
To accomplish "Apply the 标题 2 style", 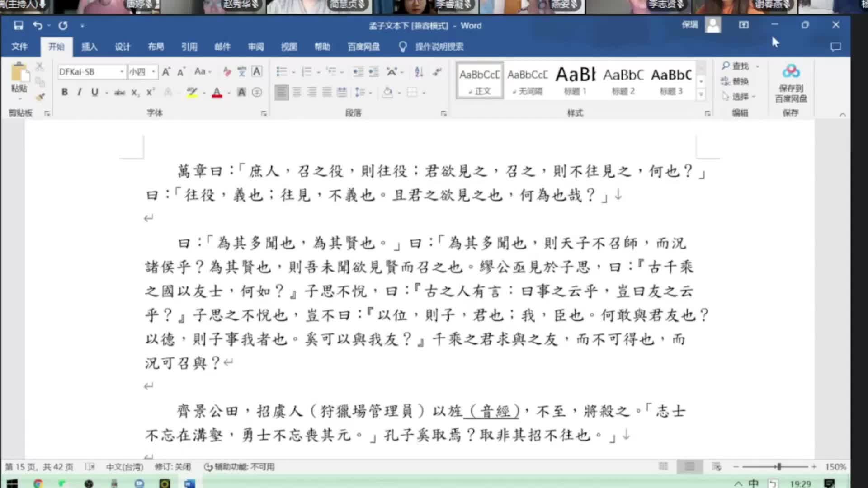I will pos(623,81).
